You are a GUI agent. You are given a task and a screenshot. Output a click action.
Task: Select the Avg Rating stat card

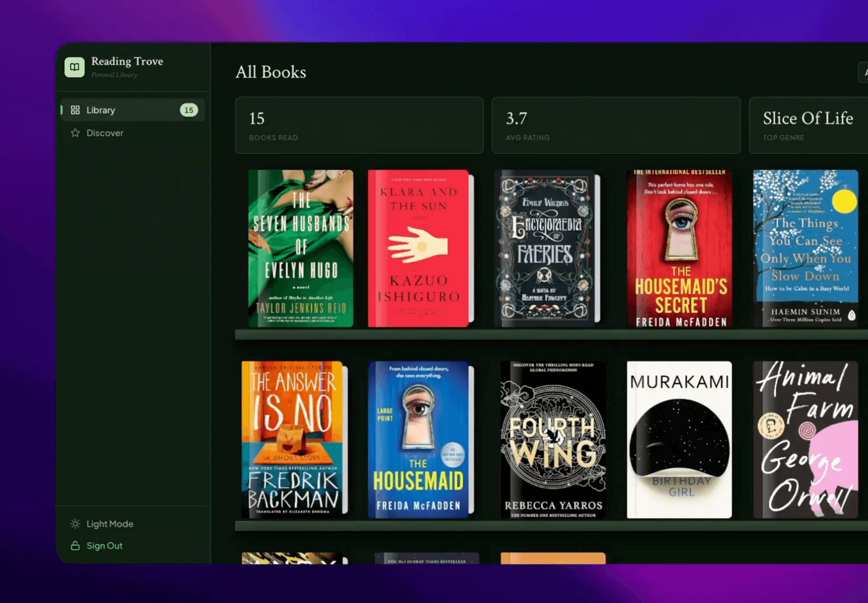coord(616,125)
